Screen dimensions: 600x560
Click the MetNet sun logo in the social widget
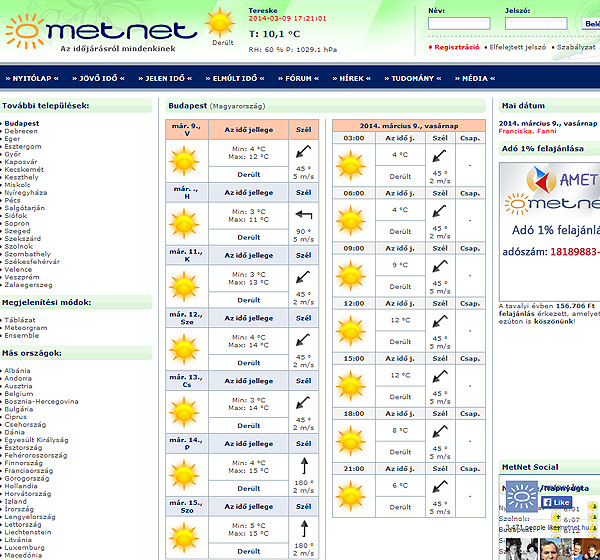click(522, 497)
